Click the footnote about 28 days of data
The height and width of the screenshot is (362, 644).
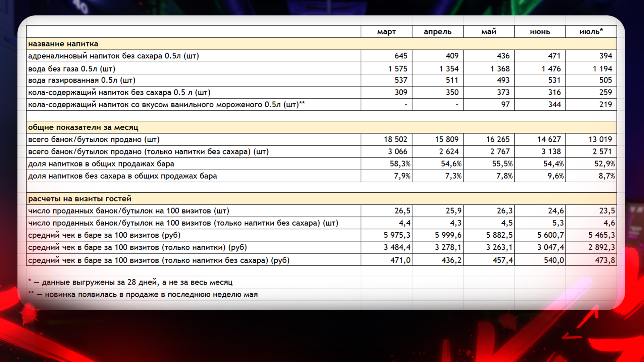(130, 282)
